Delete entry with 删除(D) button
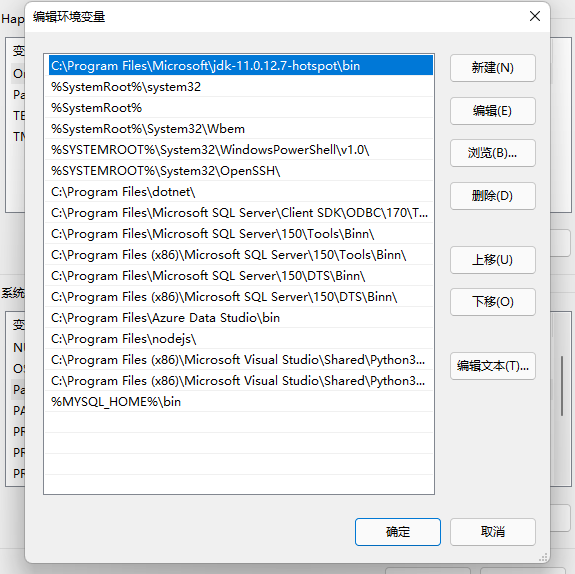The image size is (575, 574). coord(492,196)
